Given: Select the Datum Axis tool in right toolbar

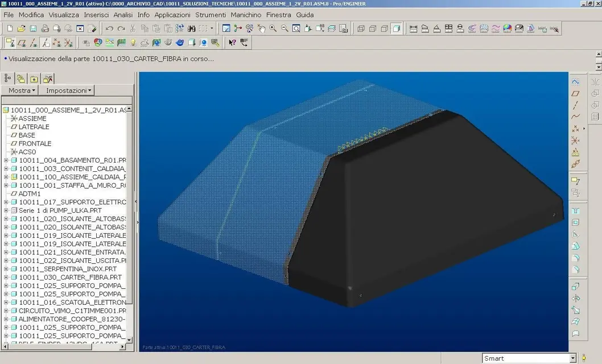Looking at the screenshot, I should [x=575, y=105].
